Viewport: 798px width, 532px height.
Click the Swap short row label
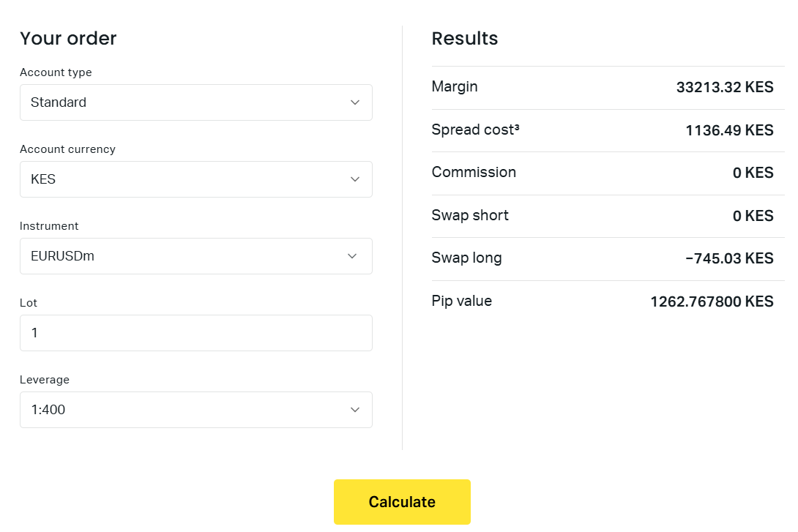pos(470,215)
